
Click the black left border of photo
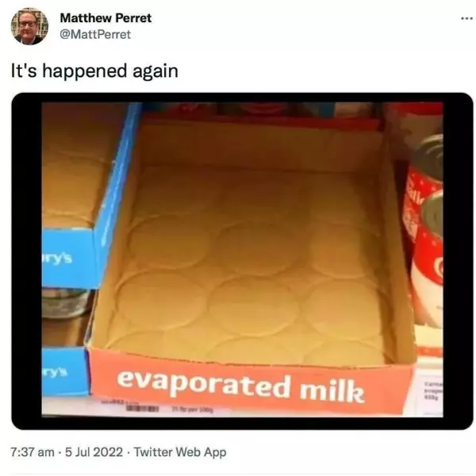27,261
